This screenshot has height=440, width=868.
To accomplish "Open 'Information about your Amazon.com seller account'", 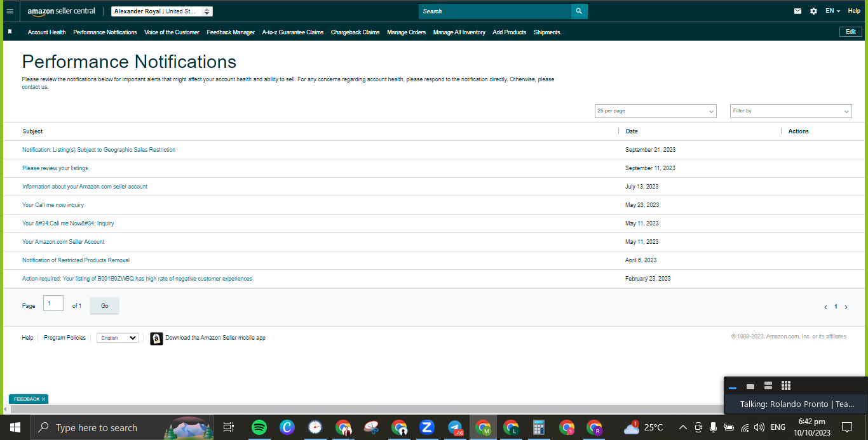I will (85, 187).
